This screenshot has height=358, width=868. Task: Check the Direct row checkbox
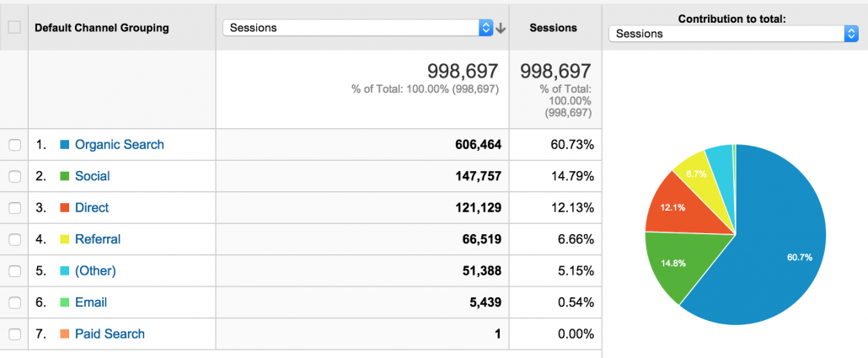(14, 208)
